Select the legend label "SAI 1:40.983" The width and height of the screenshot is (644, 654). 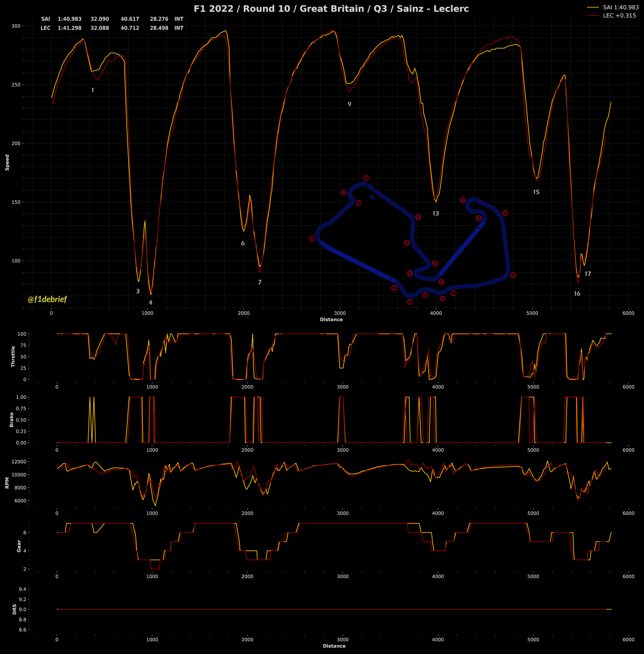pos(621,7)
